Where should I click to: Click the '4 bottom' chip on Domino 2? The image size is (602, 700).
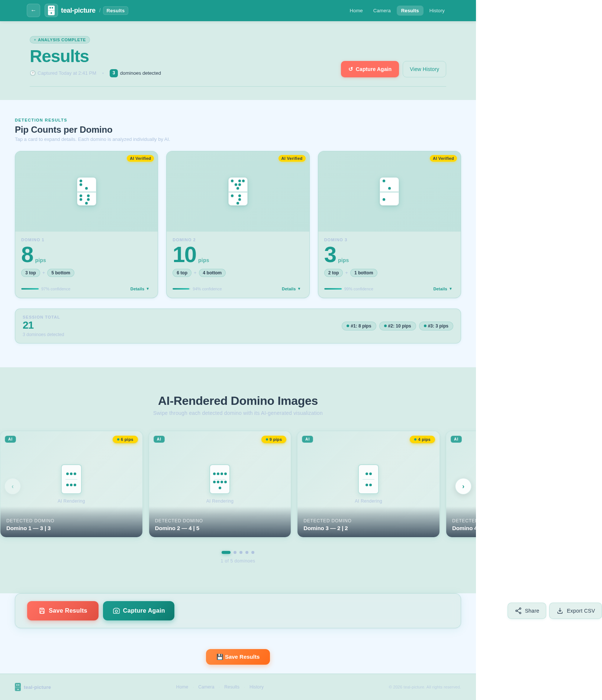coord(212,273)
